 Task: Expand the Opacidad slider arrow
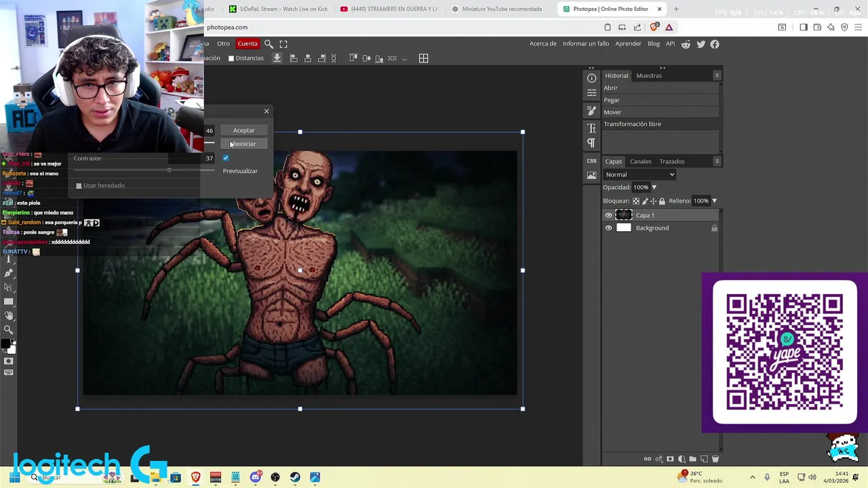654,187
